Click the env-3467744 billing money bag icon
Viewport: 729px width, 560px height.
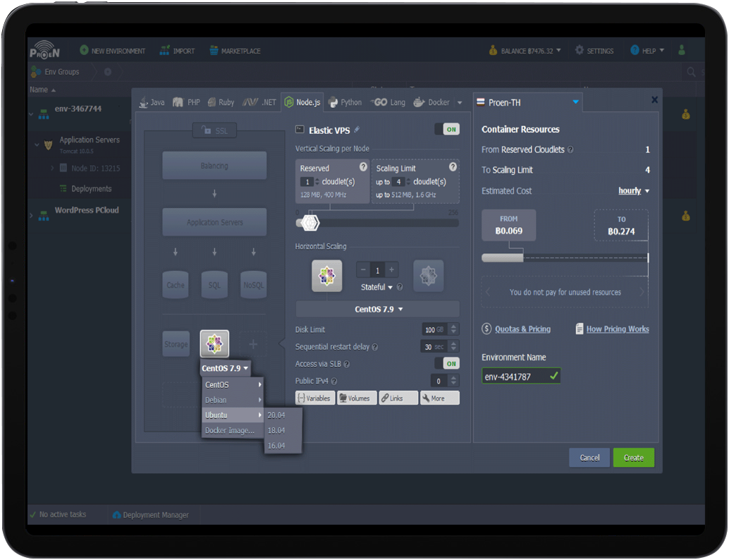click(686, 114)
